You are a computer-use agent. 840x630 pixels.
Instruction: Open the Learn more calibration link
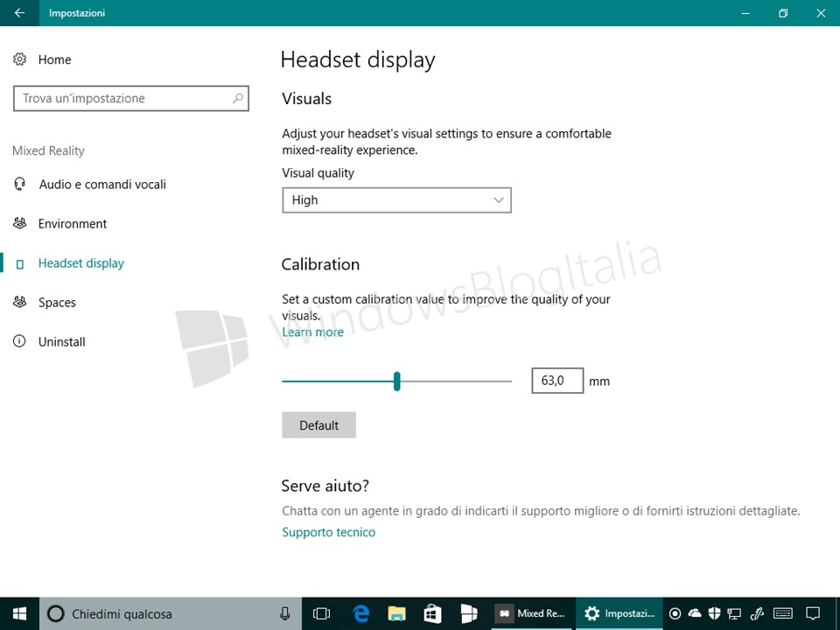[313, 332]
